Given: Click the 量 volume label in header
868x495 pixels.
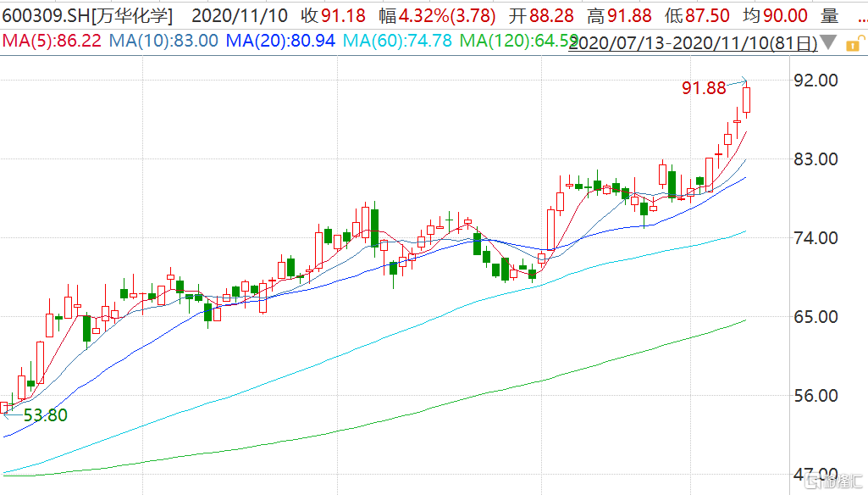Looking at the screenshot, I should tap(829, 15).
